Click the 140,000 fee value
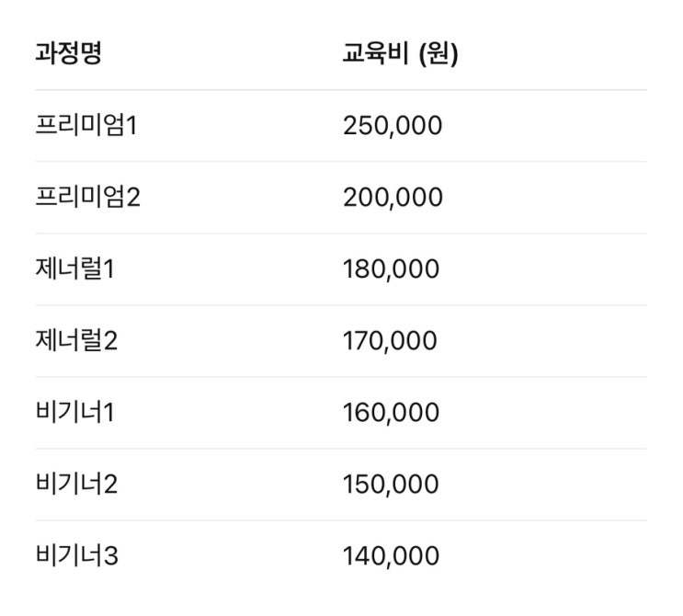 (x=392, y=556)
